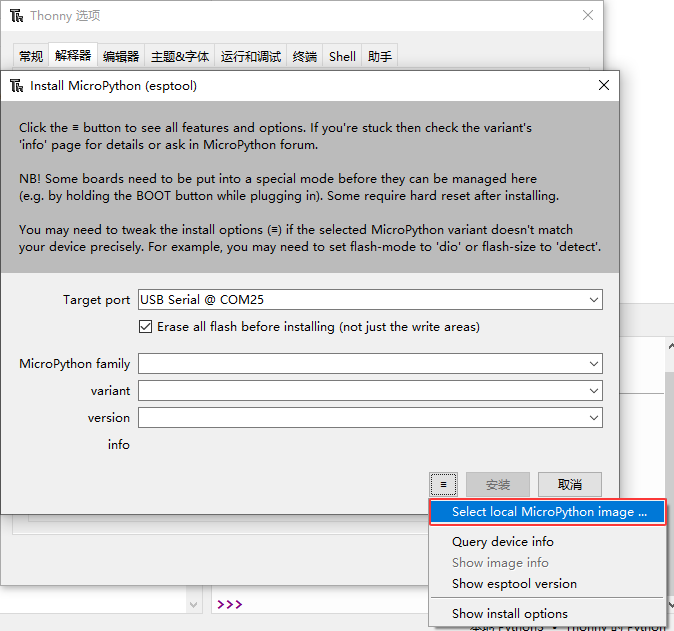Go to the 运行和调试 tab
This screenshot has width=674, height=631.
pos(251,56)
